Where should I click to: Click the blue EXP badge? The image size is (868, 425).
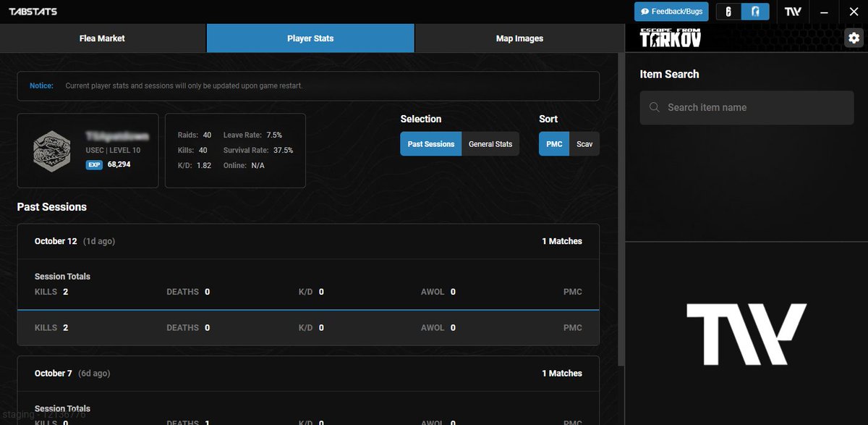tap(94, 164)
